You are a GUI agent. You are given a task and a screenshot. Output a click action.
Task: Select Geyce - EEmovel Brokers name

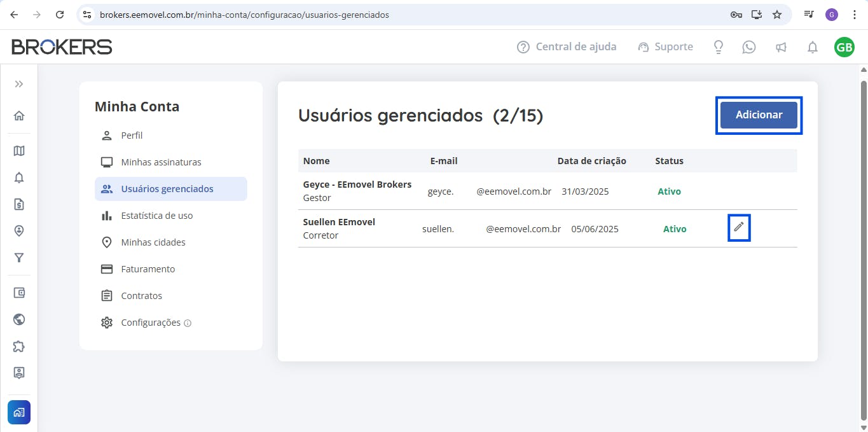[x=357, y=185]
